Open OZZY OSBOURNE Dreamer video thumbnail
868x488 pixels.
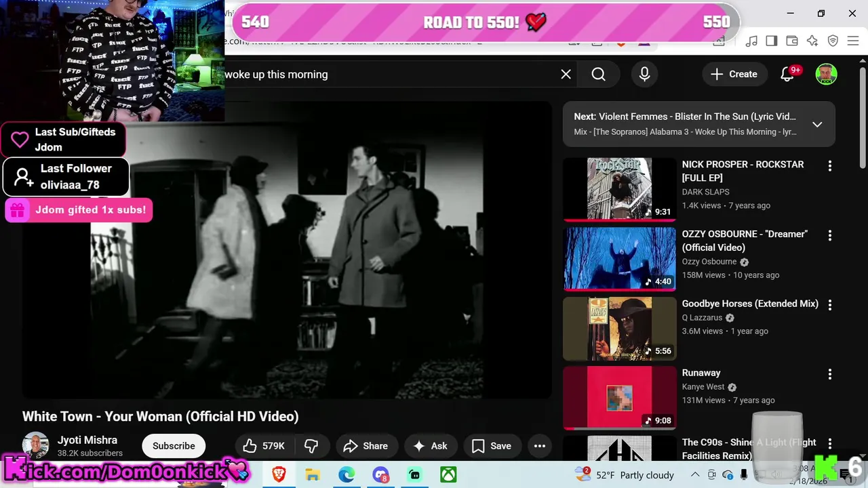(x=619, y=258)
